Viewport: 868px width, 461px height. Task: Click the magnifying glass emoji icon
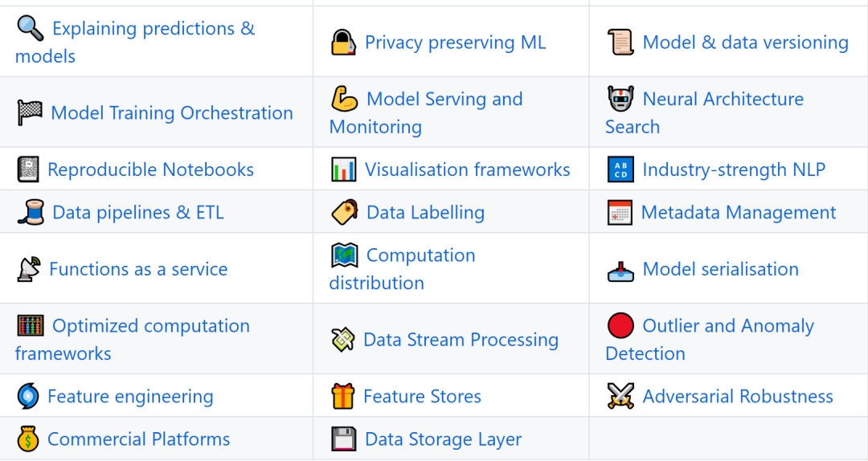[30, 28]
